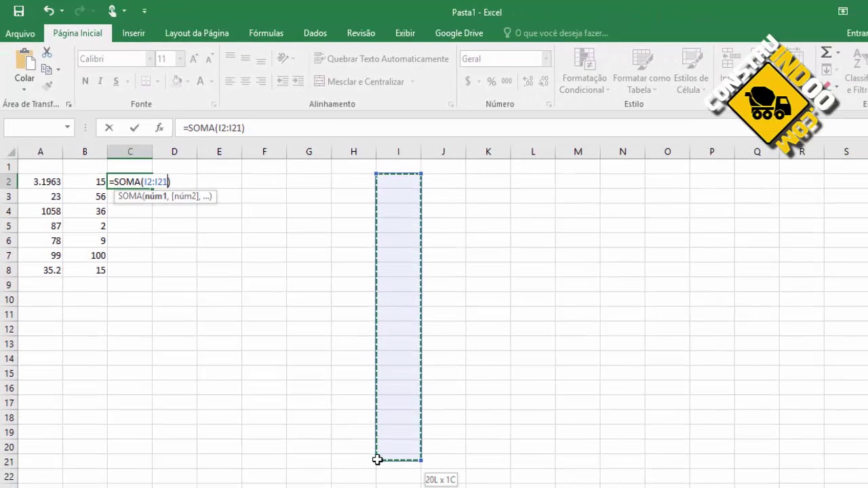Select the row 10 header
Screen dimensions: 868x488
pos(9,300)
